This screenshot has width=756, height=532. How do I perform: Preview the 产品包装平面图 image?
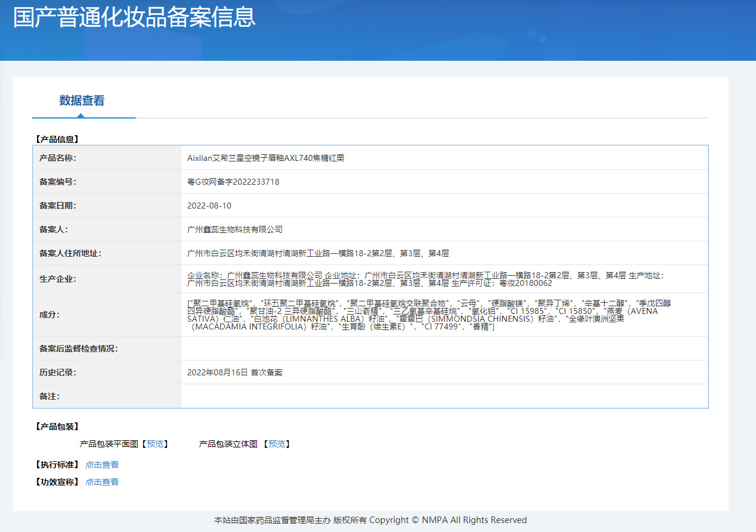[154, 444]
